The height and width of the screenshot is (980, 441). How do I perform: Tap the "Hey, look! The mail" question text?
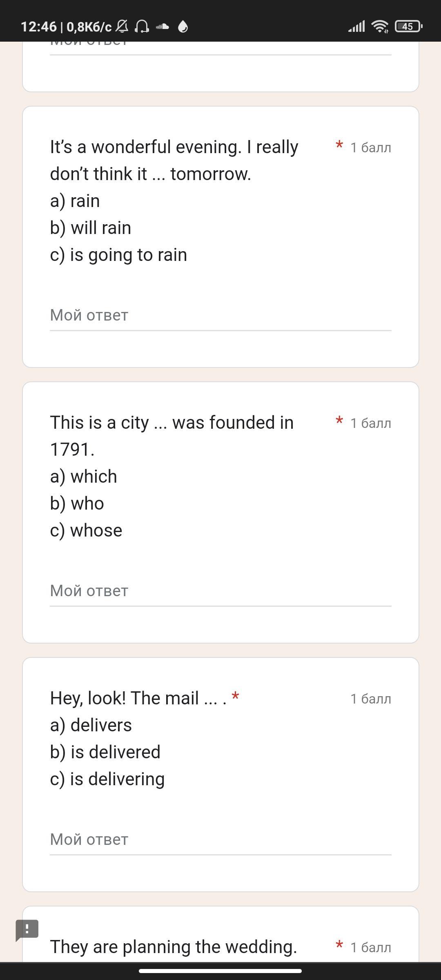pyautogui.click(x=138, y=698)
